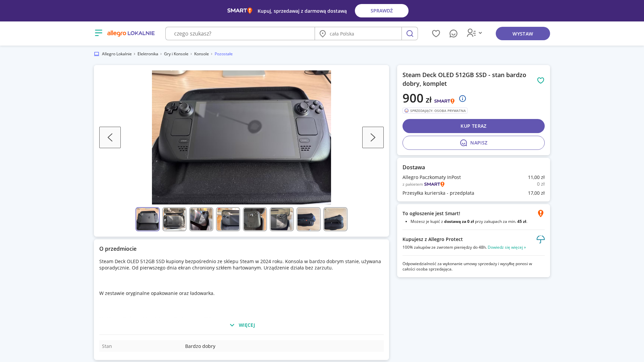Click KUP TERAZ to buy
The width and height of the screenshot is (644, 362).
(x=474, y=126)
